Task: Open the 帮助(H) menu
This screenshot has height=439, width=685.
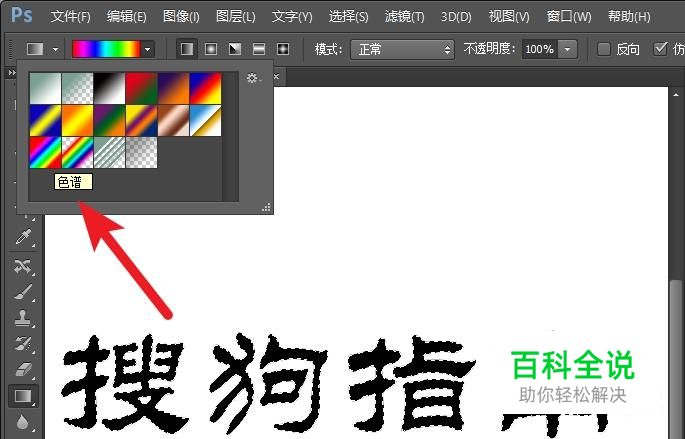Action: coord(629,17)
